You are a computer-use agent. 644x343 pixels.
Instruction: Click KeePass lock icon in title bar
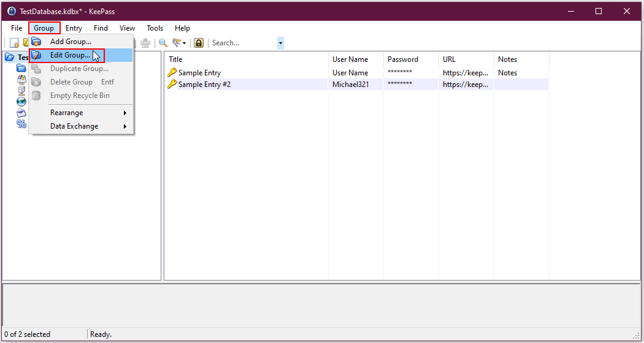click(x=12, y=12)
